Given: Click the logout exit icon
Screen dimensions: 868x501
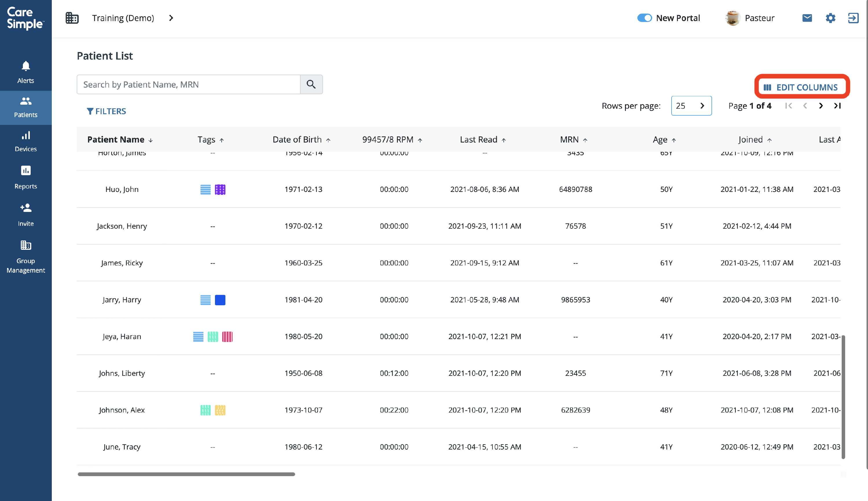Looking at the screenshot, I should 853,18.
